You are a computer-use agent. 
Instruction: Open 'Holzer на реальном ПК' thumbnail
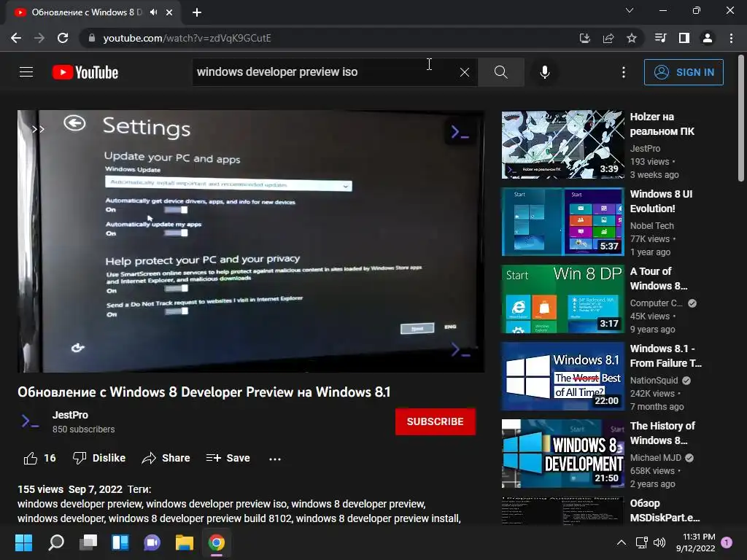[x=562, y=144]
